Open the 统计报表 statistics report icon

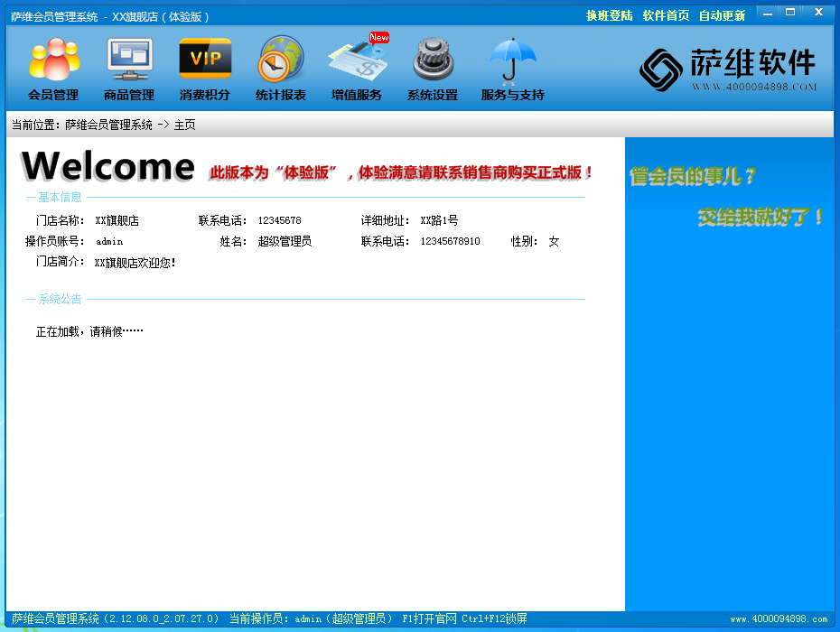tap(281, 70)
